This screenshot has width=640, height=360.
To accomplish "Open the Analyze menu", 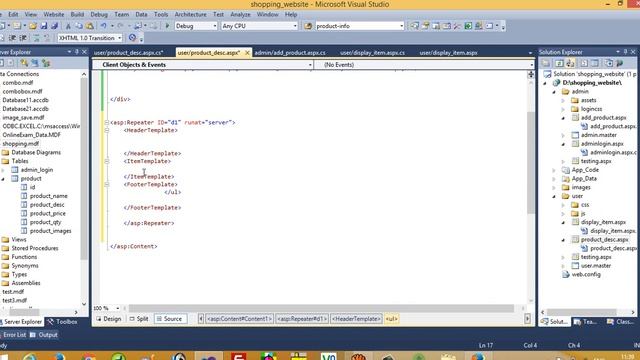I will [x=240, y=14].
